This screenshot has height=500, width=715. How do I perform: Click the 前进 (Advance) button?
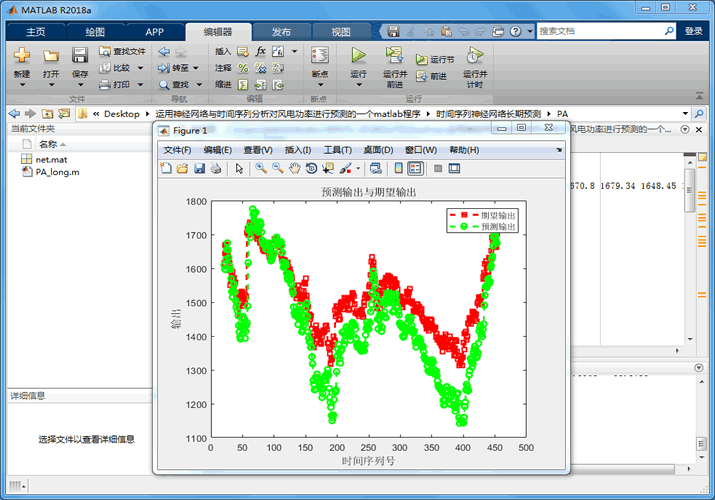[431, 76]
